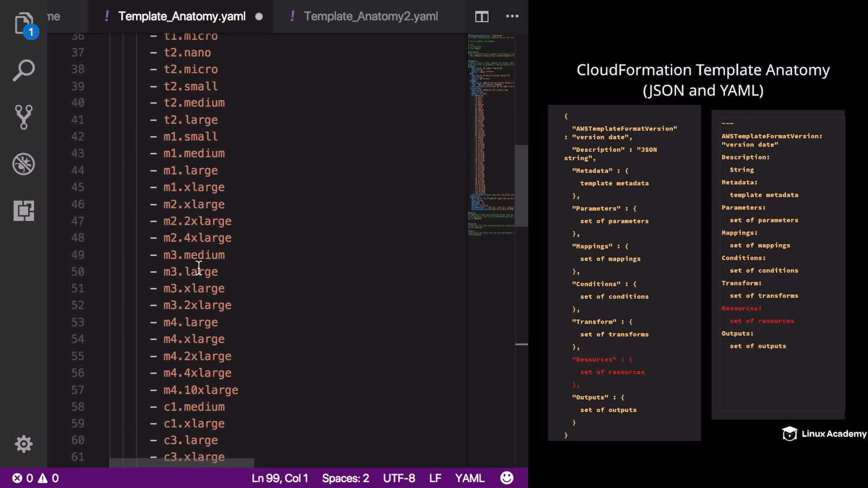Image resolution: width=868 pixels, height=488 pixels.
Task: Click the Ln 99, Col 1 indicator
Action: 279,478
